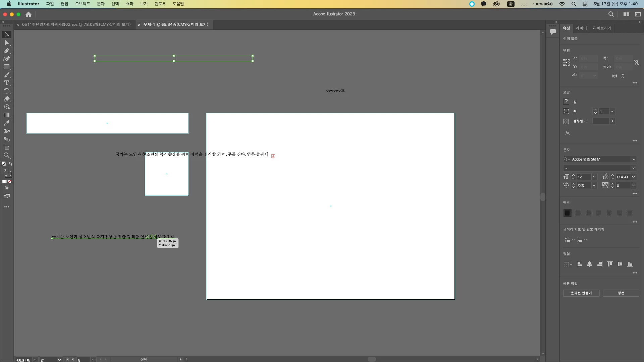
Task: Select the Eraser tool
Action: point(6,99)
